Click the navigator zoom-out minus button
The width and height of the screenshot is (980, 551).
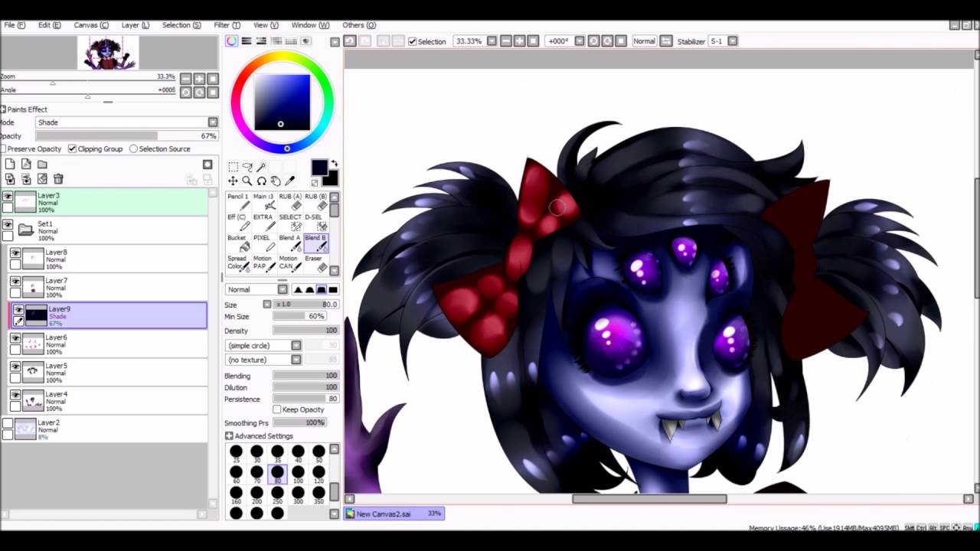tap(185, 79)
